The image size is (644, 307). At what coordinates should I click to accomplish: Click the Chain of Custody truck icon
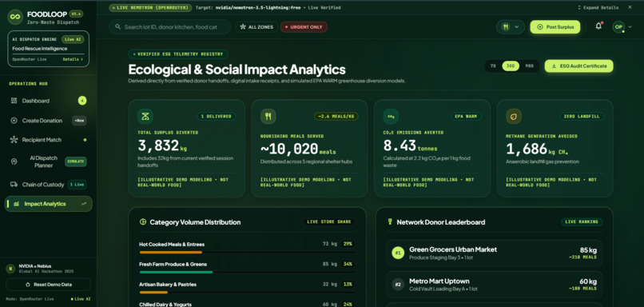coord(14,185)
